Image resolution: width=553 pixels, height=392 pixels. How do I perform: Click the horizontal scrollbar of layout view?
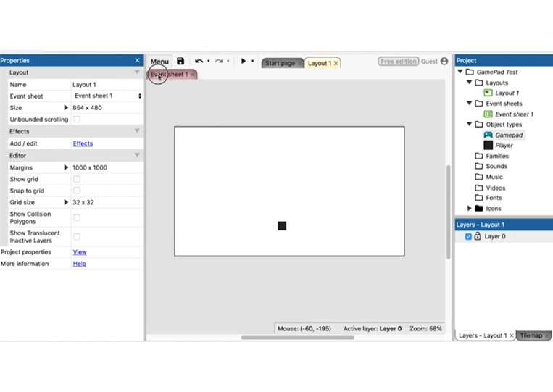pos(297,338)
